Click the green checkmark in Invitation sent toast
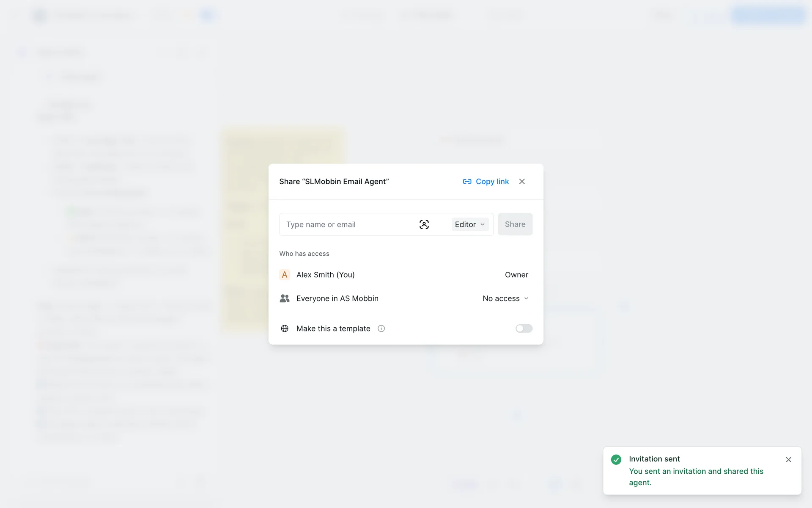 (616, 459)
